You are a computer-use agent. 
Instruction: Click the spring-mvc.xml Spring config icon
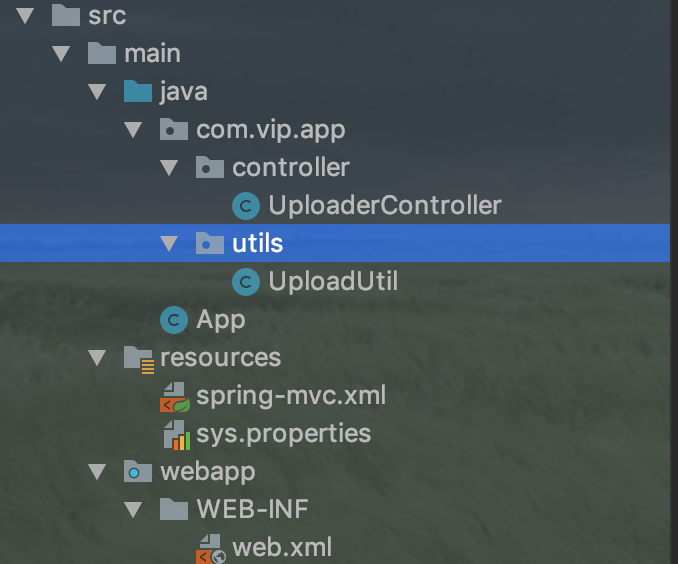[x=175, y=397]
